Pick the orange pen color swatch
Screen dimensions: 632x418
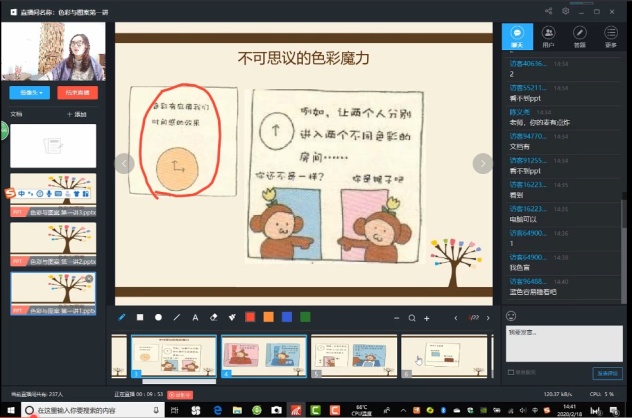coord(268,317)
